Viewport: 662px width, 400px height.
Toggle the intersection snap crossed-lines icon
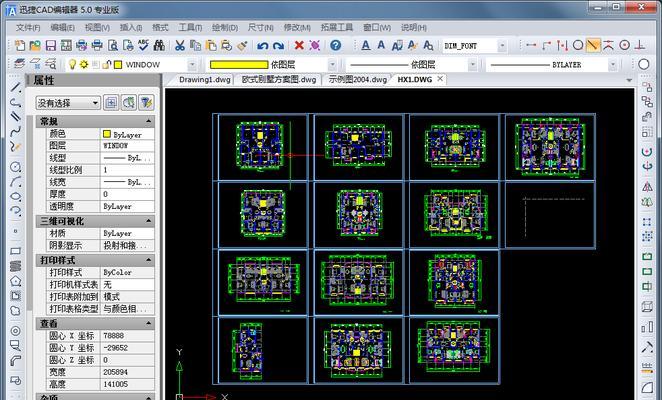coord(609,45)
